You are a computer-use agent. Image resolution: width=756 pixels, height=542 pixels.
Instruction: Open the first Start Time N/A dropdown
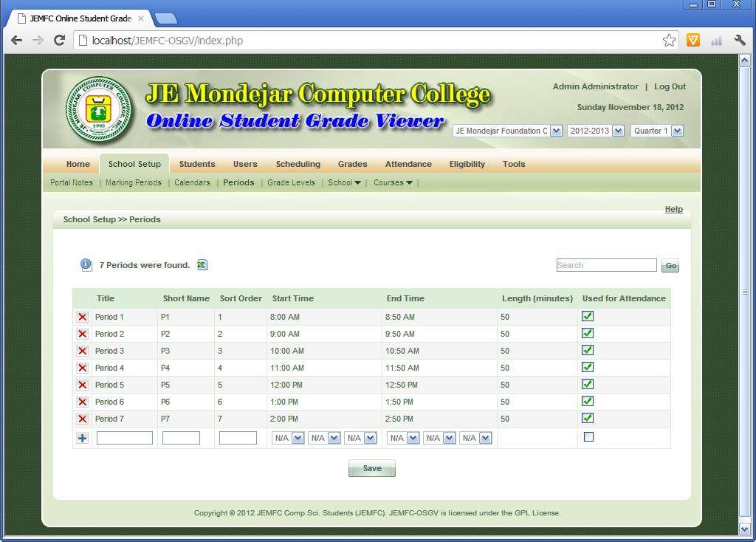pos(288,438)
